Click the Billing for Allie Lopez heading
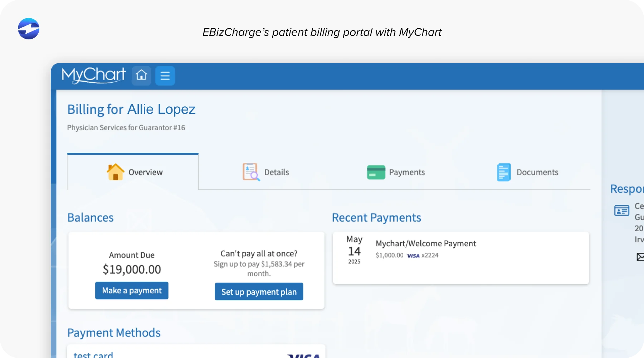Image resolution: width=644 pixels, height=358 pixels. click(x=131, y=109)
